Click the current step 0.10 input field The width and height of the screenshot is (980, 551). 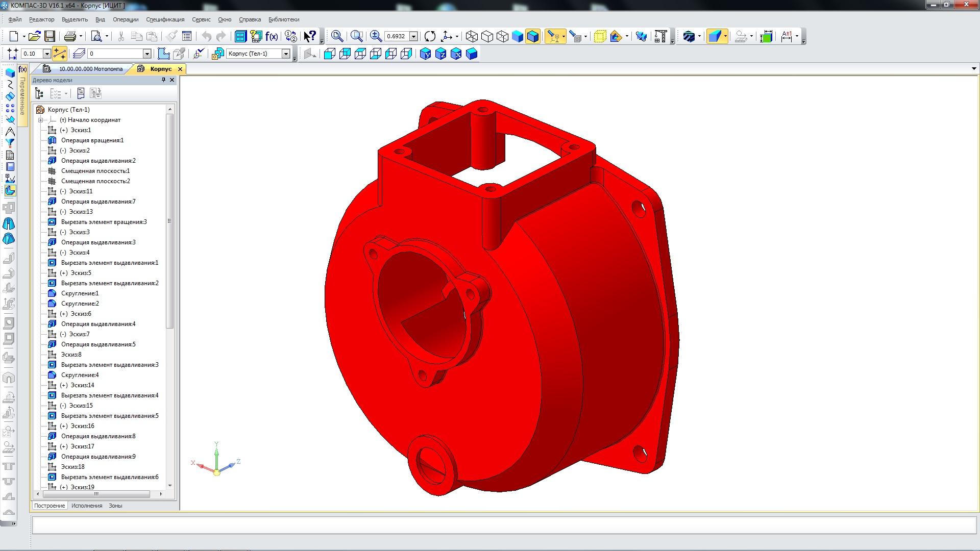click(x=32, y=54)
